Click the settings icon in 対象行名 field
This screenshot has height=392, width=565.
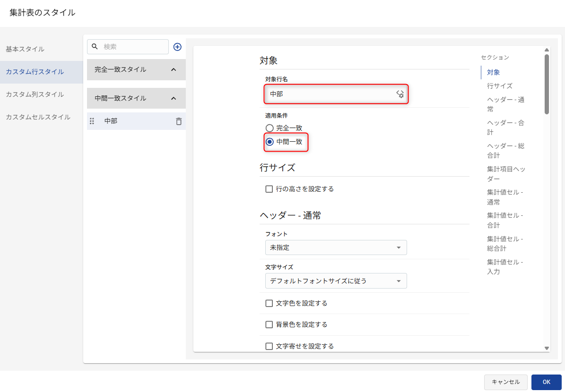(x=400, y=94)
